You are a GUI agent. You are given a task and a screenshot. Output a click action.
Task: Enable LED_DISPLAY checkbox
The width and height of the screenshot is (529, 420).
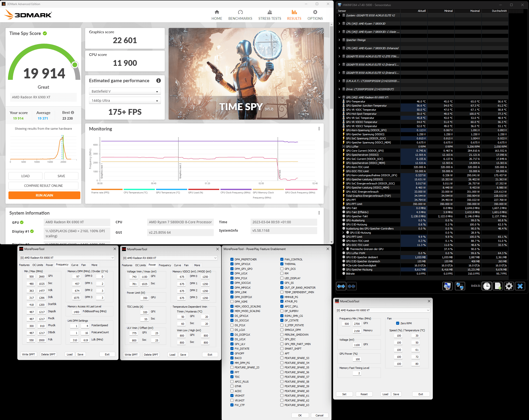(x=282, y=278)
